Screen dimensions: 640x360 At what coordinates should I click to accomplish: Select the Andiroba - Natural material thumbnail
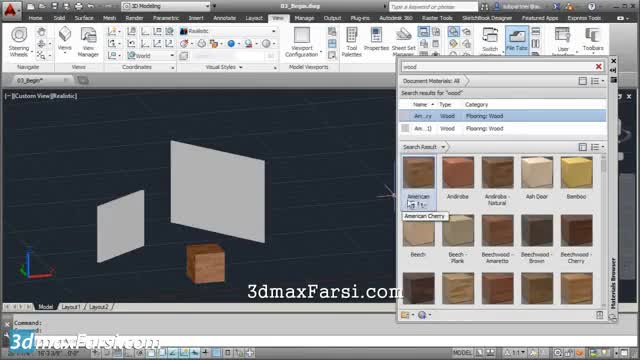pyautogui.click(x=497, y=172)
